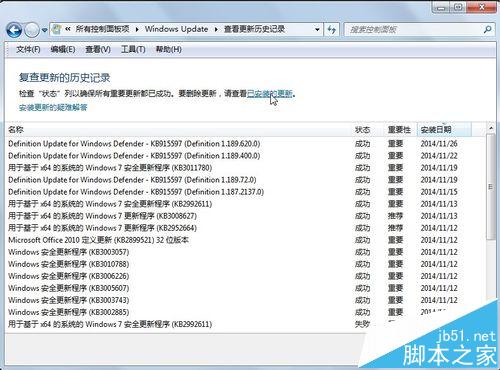This screenshot has width=500, height=370.
Task: Click the 2014/11/22 install date cell
Action: pos(439,156)
